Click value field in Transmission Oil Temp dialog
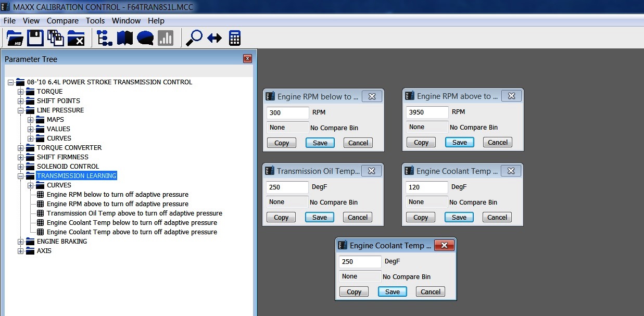Viewport: 644px width, 316px height. pos(287,187)
